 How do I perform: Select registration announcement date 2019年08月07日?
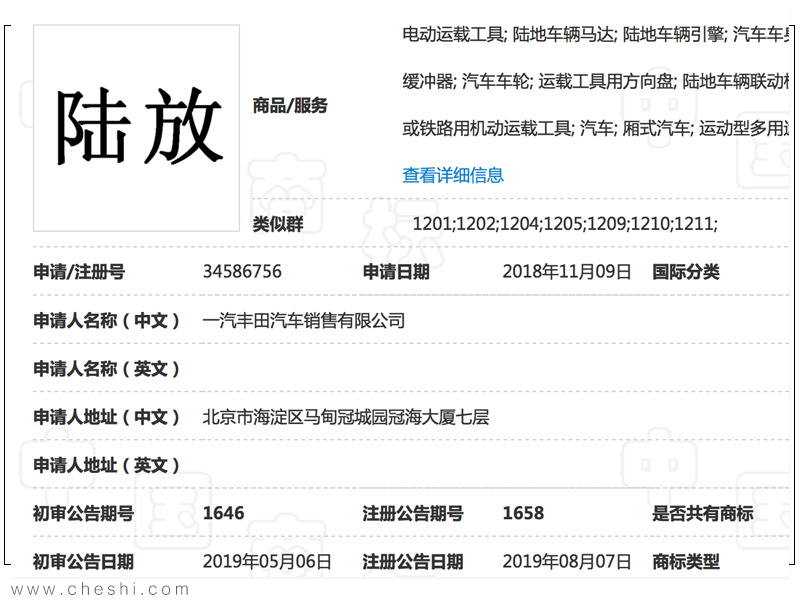(567, 561)
